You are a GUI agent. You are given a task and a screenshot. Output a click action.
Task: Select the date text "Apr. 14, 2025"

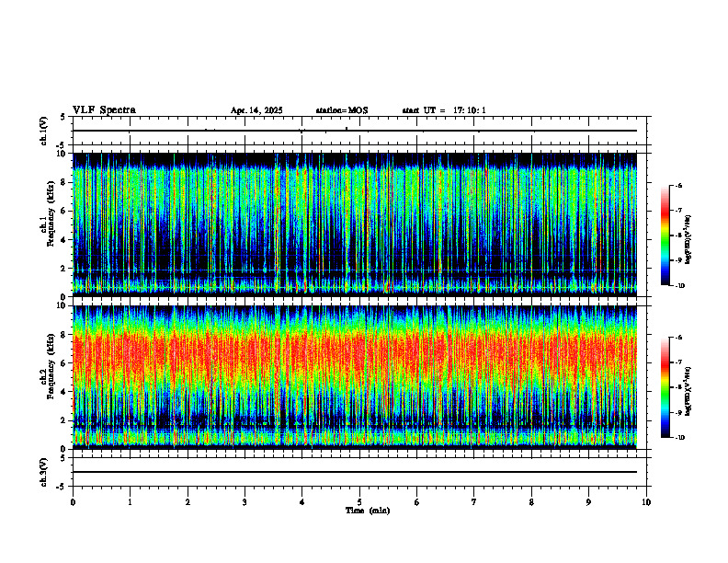tap(256, 110)
